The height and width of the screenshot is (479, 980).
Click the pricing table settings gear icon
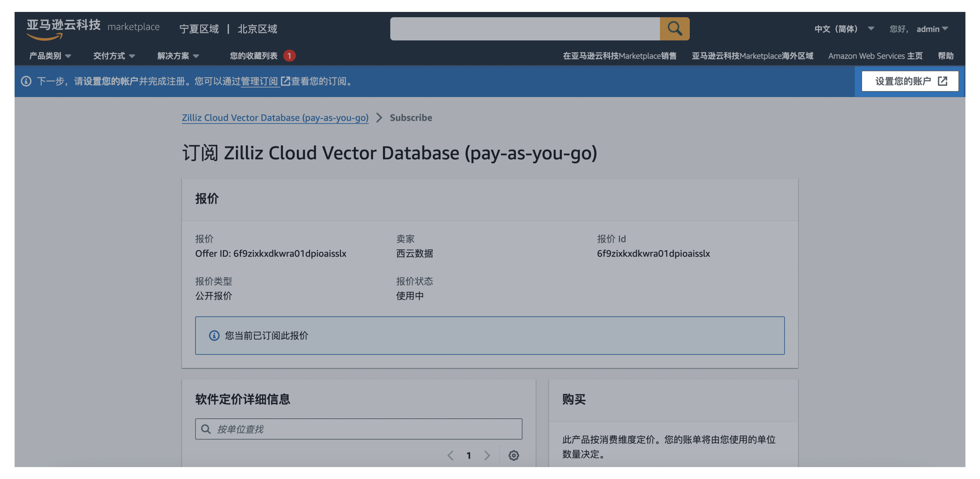pos(514,455)
